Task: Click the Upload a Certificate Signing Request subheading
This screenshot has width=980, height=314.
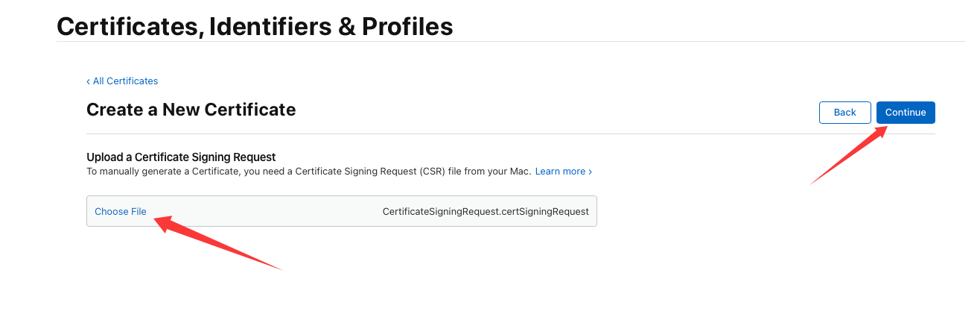Action: pyautogui.click(x=181, y=157)
